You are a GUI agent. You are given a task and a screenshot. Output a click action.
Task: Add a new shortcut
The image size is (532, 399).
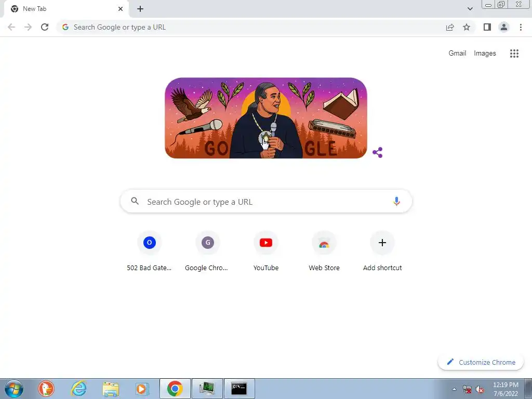tap(382, 251)
